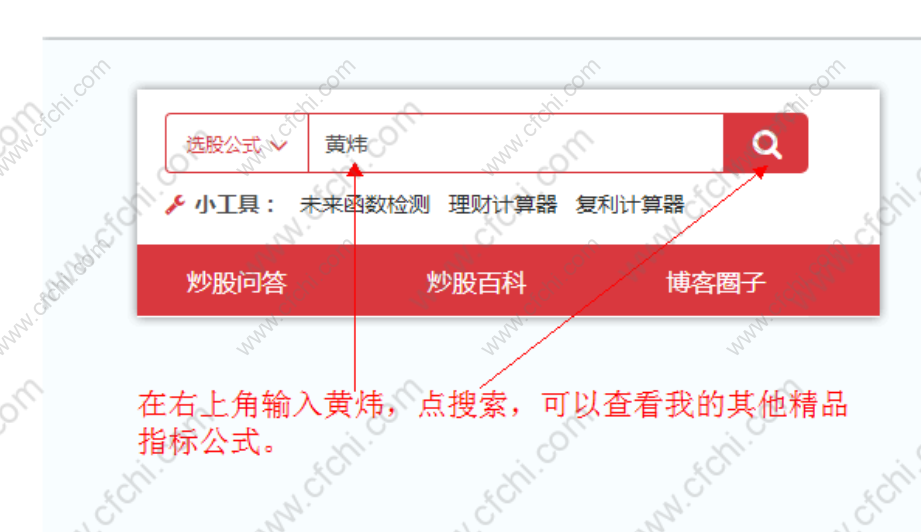
Task: Click the 点搜索 words in the red annotation
Action: point(463,405)
